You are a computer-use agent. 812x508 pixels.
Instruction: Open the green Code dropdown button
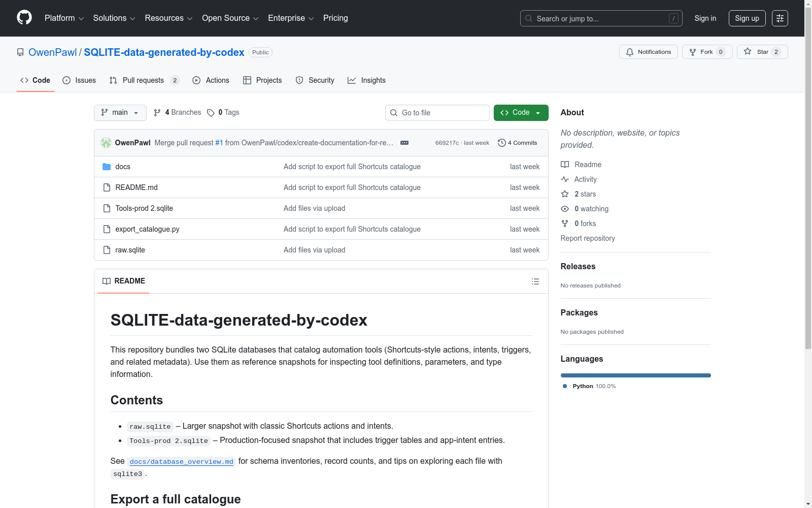pyautogui.click(x=521, y=113)
